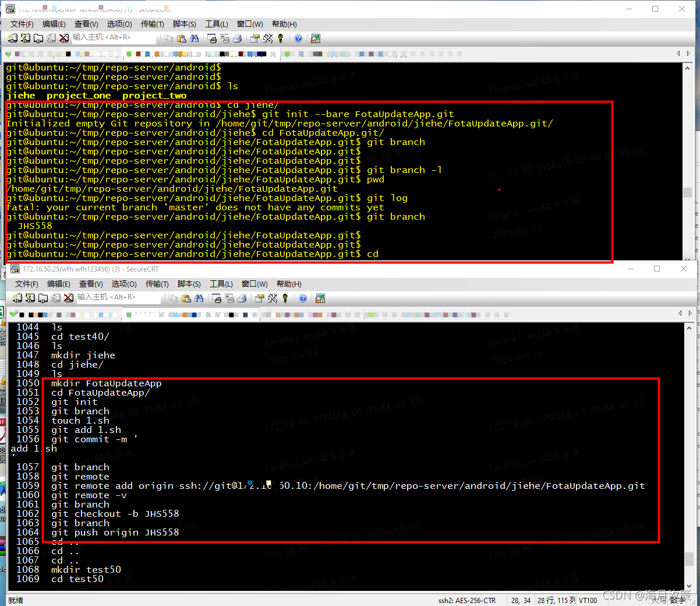Open Session Options icon in the upper window

point(255,38)
